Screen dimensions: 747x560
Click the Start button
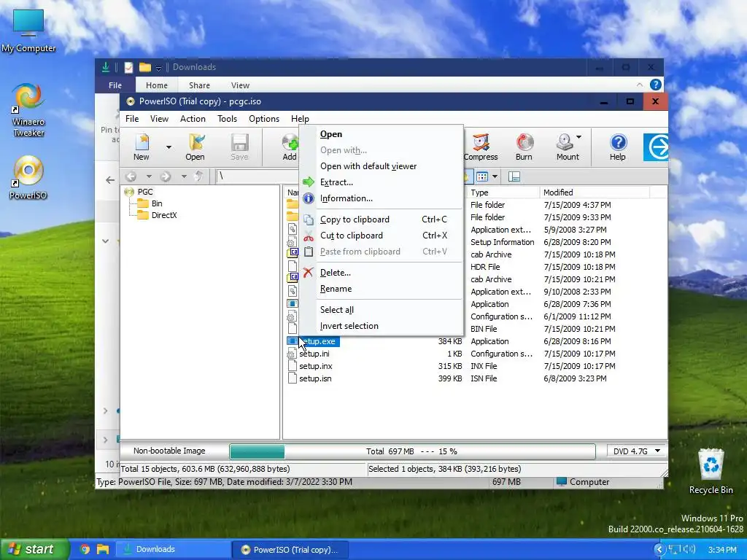pos(34,549)
